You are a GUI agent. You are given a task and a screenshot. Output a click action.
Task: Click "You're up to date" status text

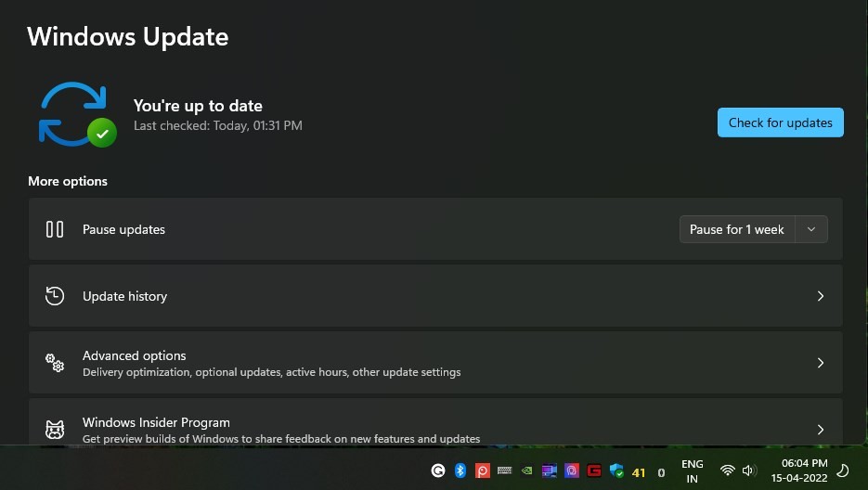198,106
